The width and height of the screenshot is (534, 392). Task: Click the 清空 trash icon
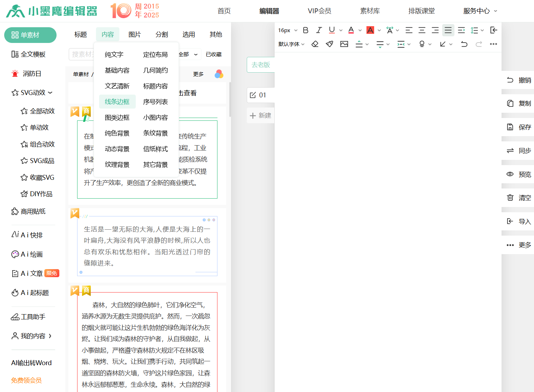tap(510, 198)
